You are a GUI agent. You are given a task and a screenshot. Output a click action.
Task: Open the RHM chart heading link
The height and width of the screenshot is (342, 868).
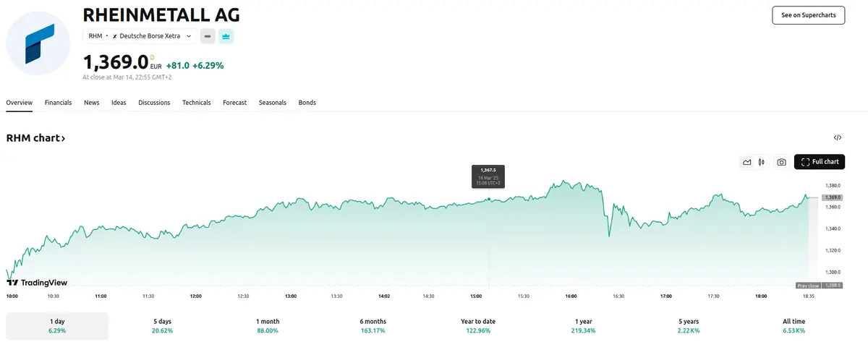35,137
